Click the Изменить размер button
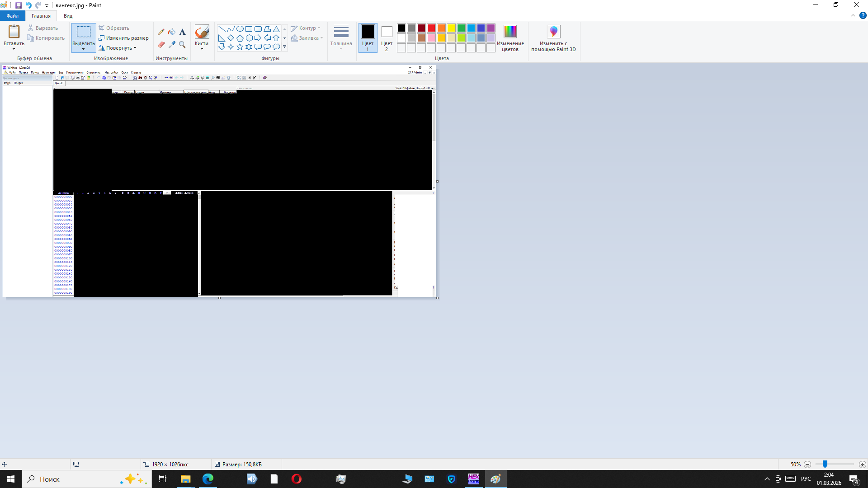Screen dimensions: 868x488 click(x=123, y=38)
